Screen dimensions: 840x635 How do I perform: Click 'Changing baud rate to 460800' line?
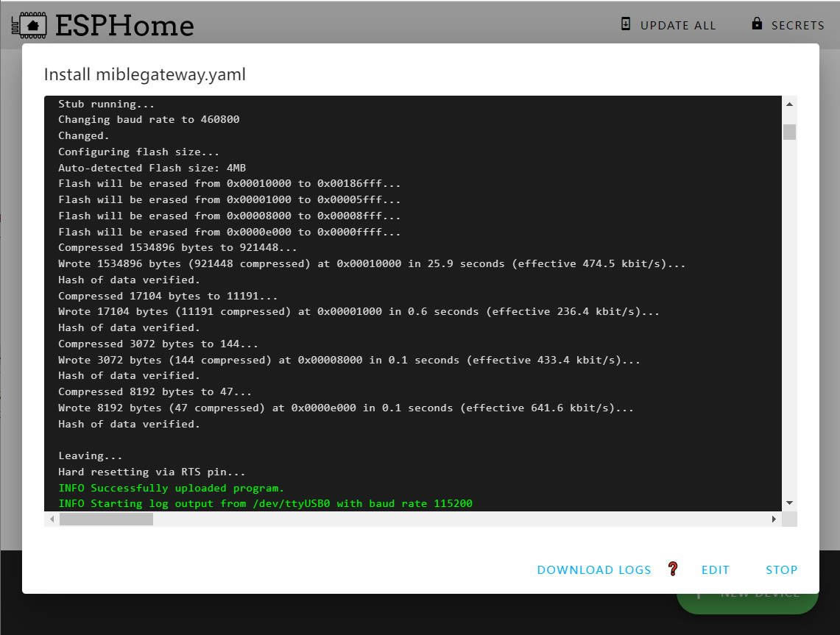(149, 119)
